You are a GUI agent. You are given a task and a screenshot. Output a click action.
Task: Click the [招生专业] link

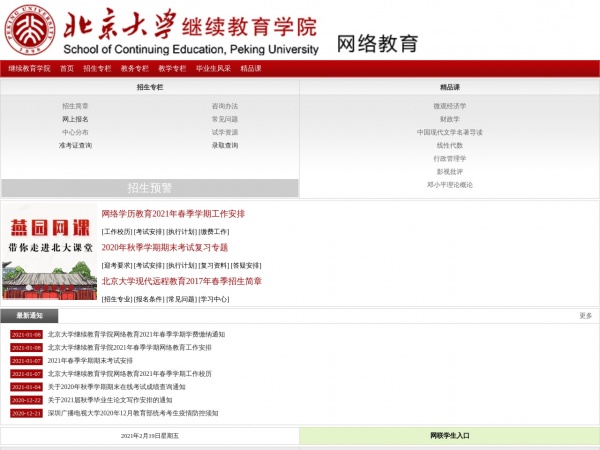click(x=117, y=299)
